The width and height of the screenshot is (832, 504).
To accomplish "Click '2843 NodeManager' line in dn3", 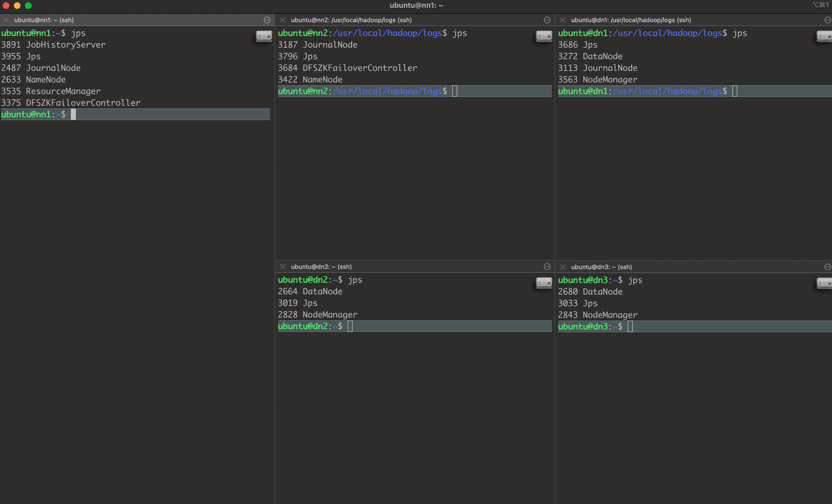I will [x=598, y=315].
